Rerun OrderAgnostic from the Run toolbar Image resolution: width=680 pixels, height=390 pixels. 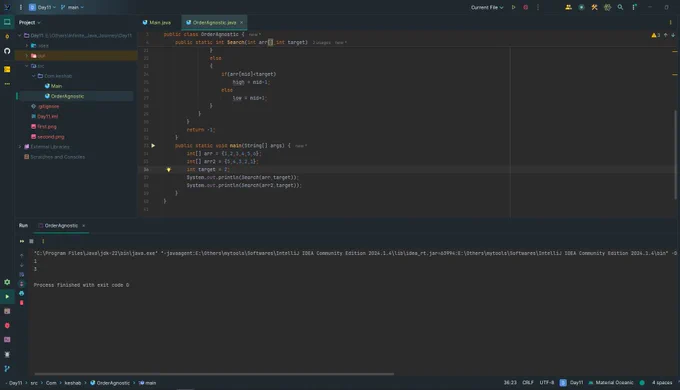[x=22, y=241]
